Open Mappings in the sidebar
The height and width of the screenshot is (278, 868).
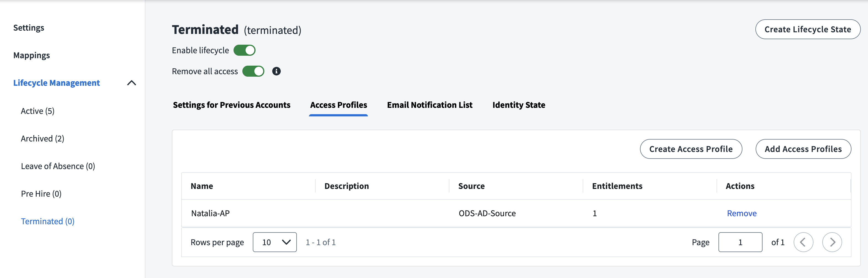(x=32, y=55)
